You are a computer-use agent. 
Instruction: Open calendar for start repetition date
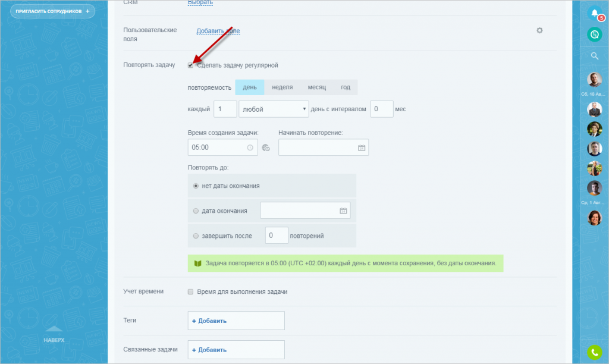[x=362, y=148]
